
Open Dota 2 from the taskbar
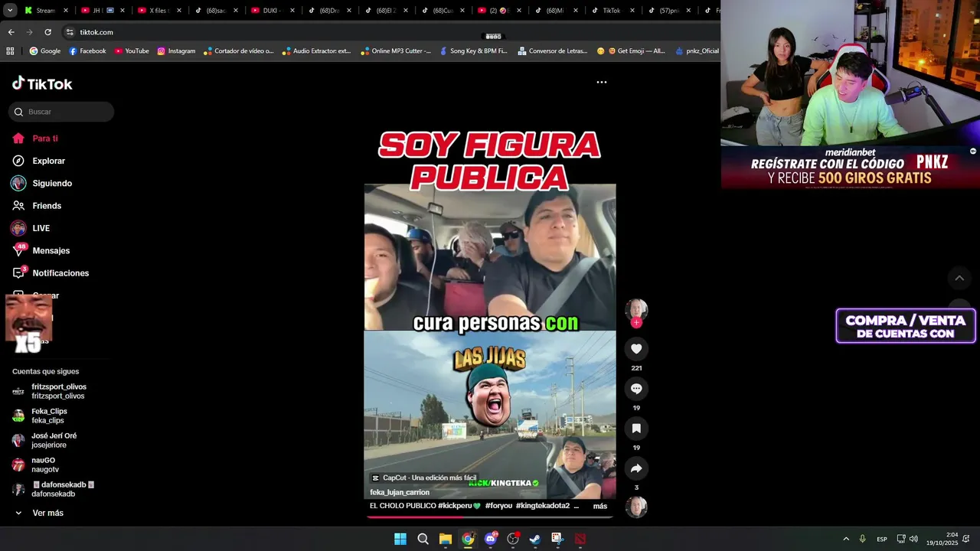tap(580, 539)
